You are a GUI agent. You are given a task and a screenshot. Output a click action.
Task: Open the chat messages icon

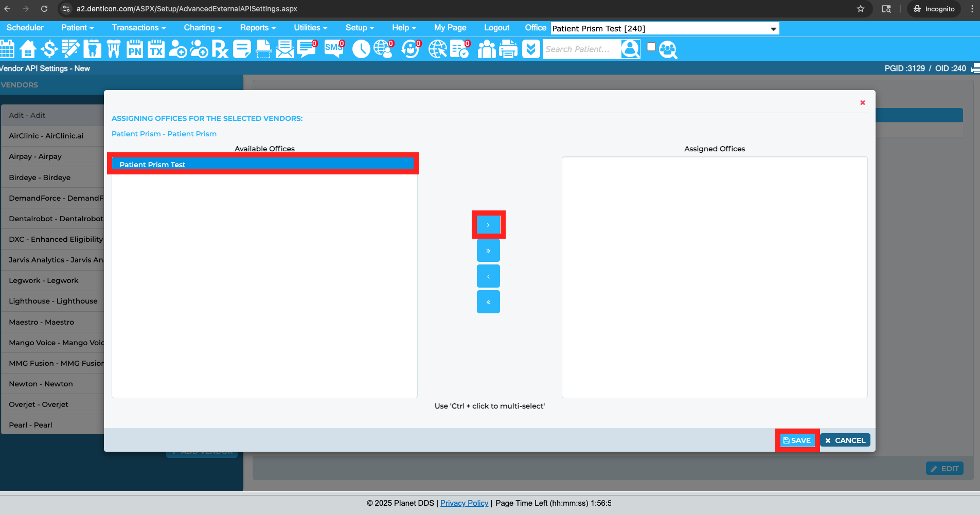307,49
